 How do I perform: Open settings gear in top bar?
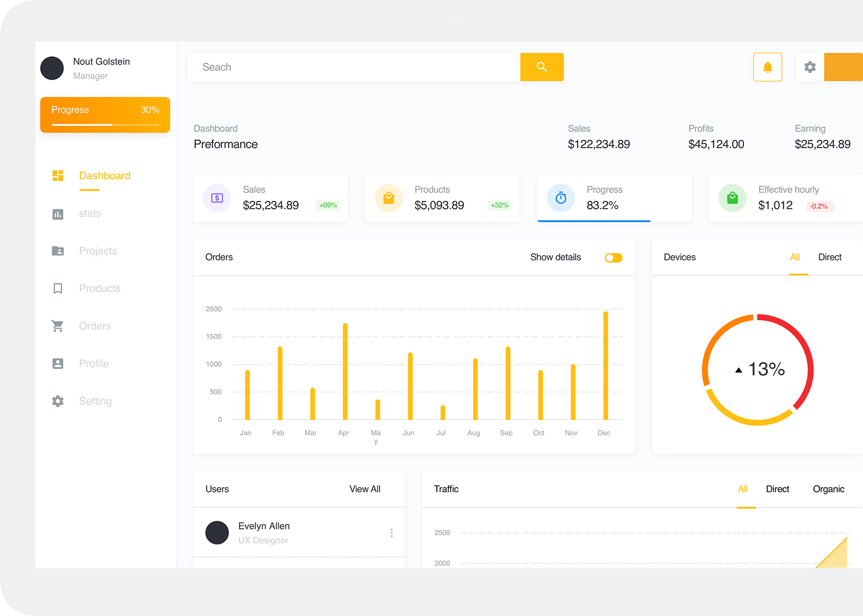809,67
